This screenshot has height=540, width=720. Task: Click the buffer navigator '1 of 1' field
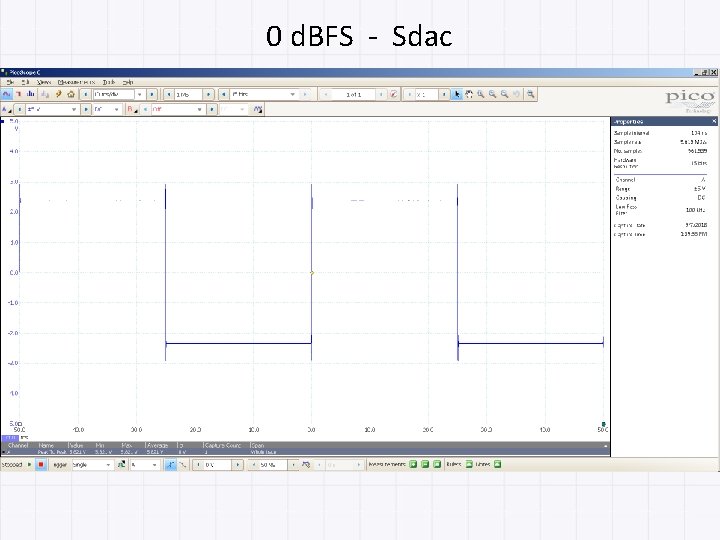tap(354, 94)
